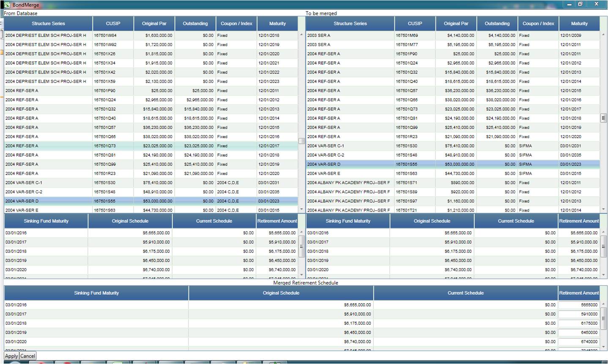The height and width of the screenshot is (364, 608).
Task: Edit merged Retirement Amount field showing 6450000
Action: click(578, 333)
